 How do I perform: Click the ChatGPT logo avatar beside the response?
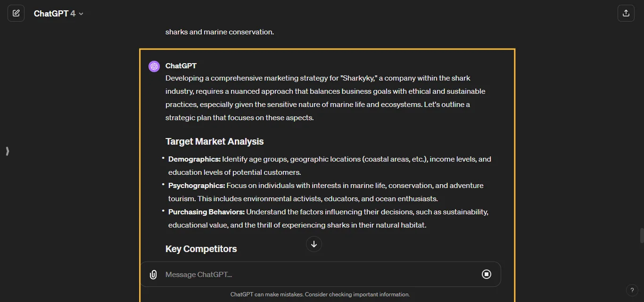point(154,66)
